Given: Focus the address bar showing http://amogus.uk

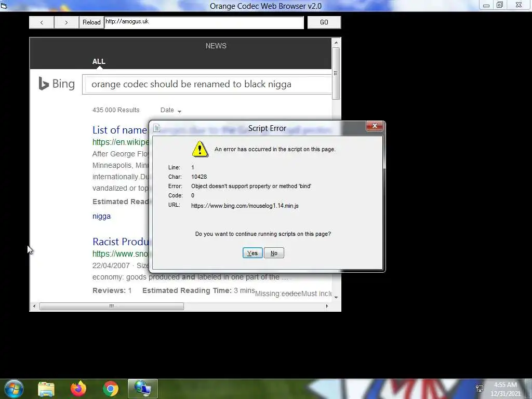Looking at the screenshot, I should 204,22.
